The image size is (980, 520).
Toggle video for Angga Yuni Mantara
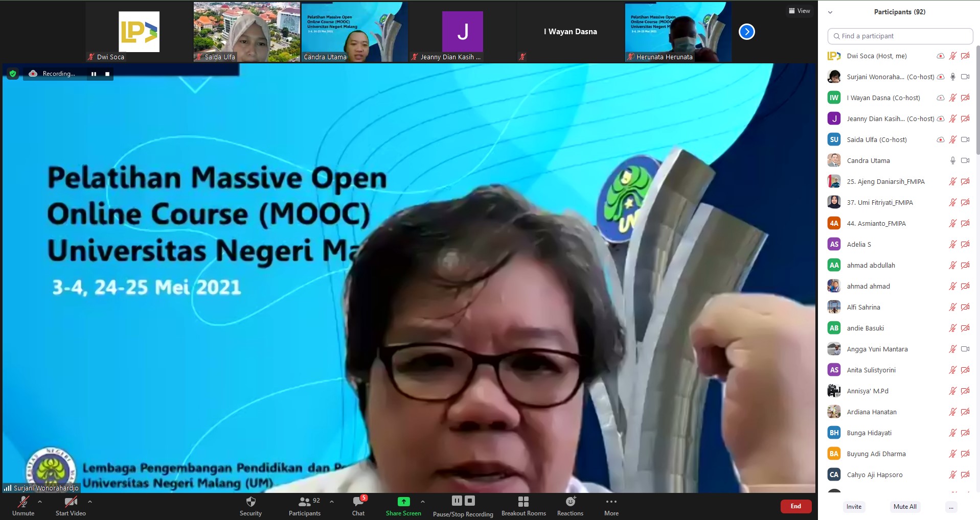point(965,349)
